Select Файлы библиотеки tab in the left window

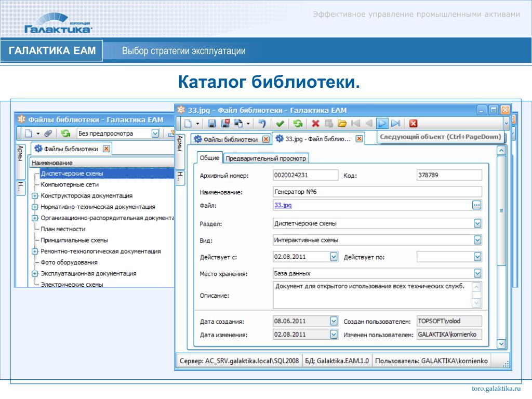pyautogui.click(x=71, y=149)
